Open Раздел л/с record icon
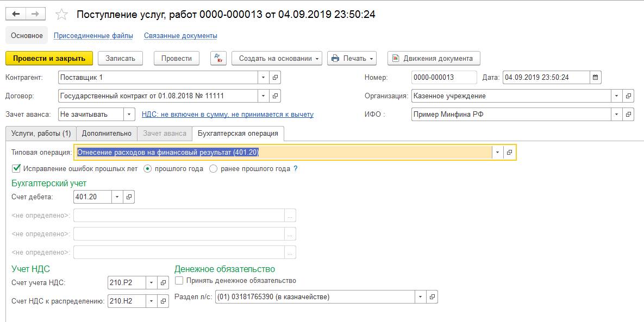The width and height of the screenshot is (644, 322). [432, 296]
